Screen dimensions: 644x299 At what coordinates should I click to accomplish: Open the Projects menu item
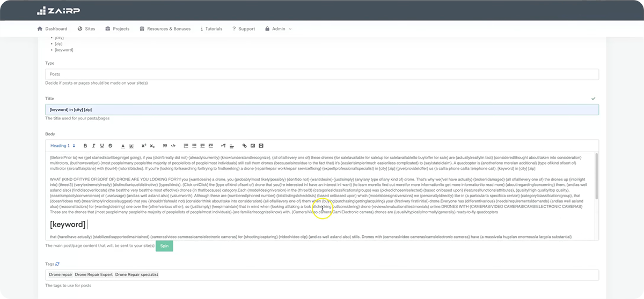(117, 29)
